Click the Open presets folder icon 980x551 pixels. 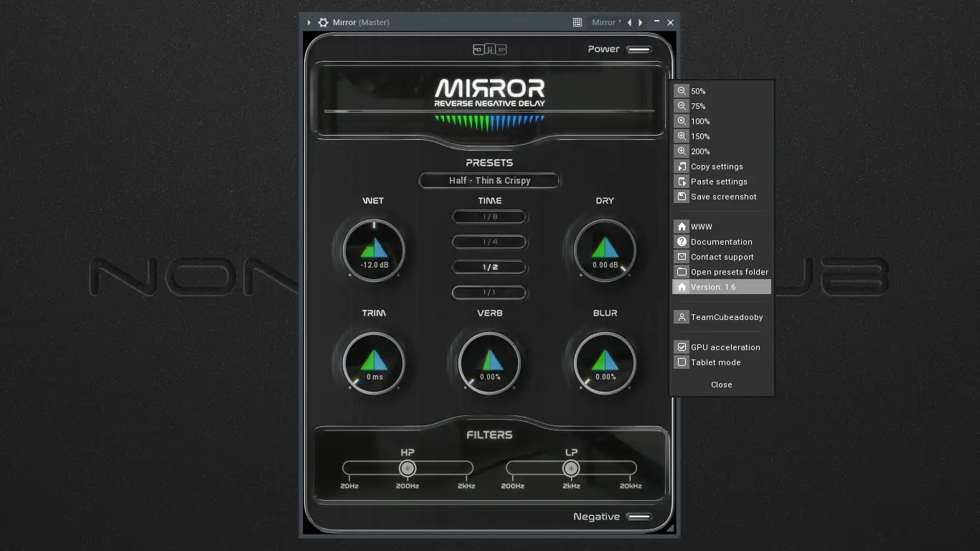coord(682,272)
